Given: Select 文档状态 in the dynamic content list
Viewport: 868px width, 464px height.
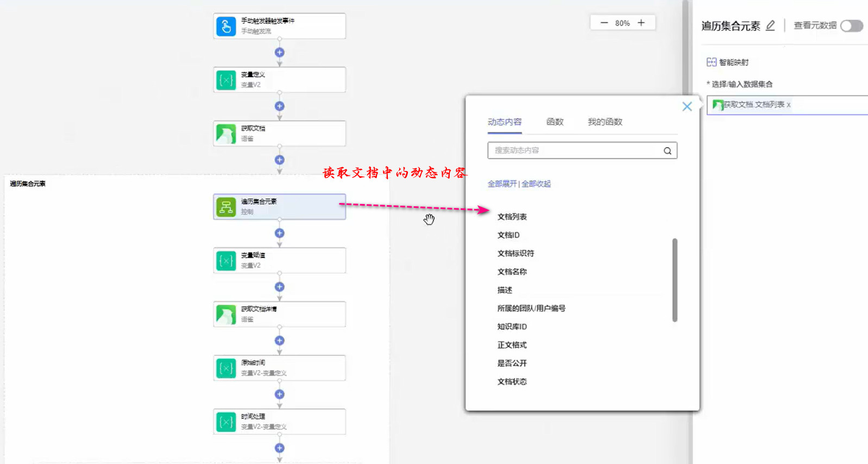Looking at the screenshot, I should click(x=512, y=382).
